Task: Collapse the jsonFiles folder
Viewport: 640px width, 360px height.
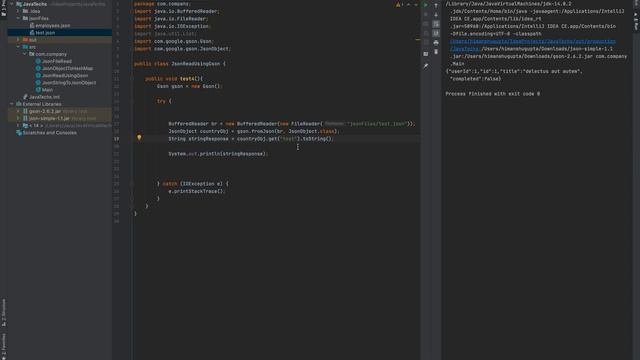Action: tap(18, 18)
